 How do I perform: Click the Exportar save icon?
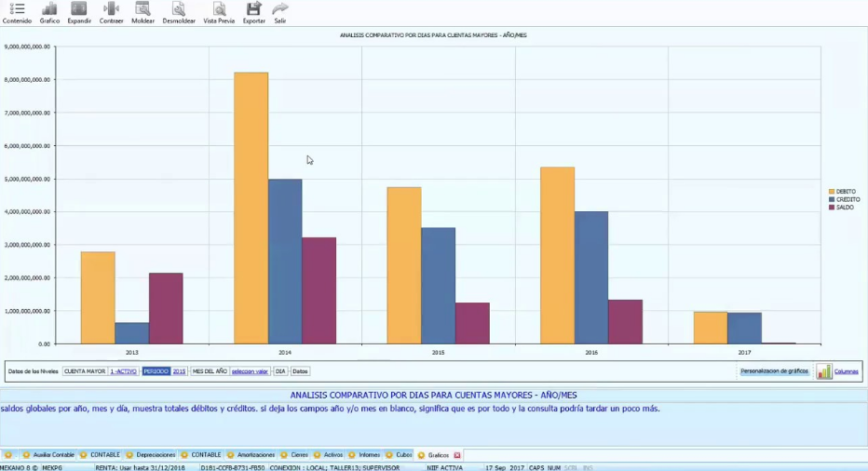pos(253,9)
